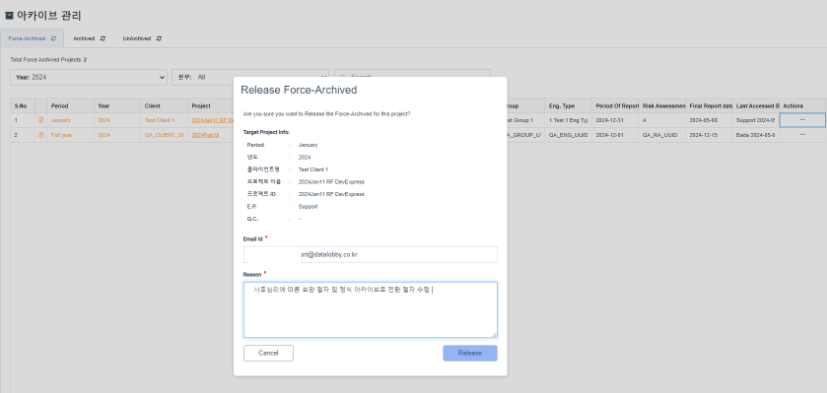
Task: Sort by the Period Of Report column header
Action: coord(615,106)
